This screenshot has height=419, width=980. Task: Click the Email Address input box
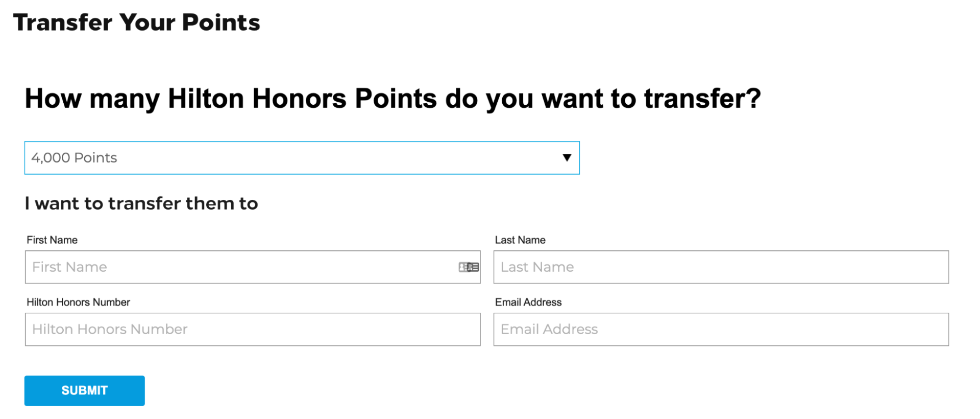click(x=721, y=329)
